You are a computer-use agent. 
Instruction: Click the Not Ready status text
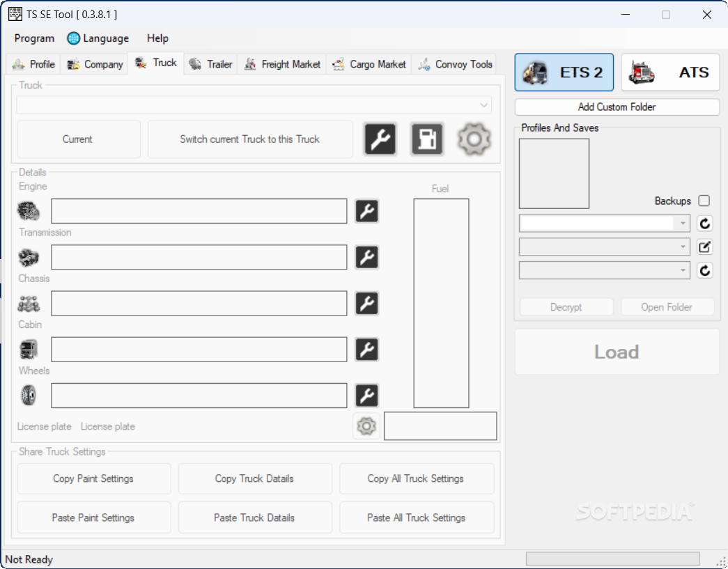(x=29, y=559)
